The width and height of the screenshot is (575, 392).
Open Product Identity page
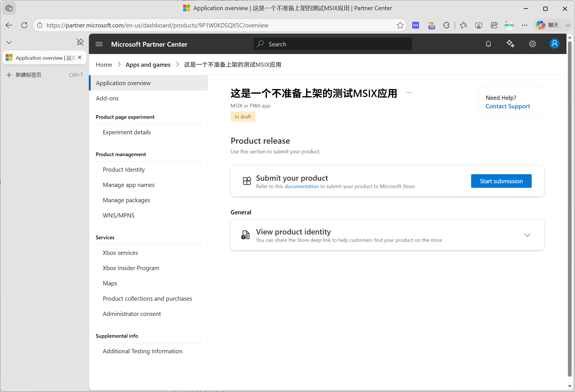[x=124, y=169]
